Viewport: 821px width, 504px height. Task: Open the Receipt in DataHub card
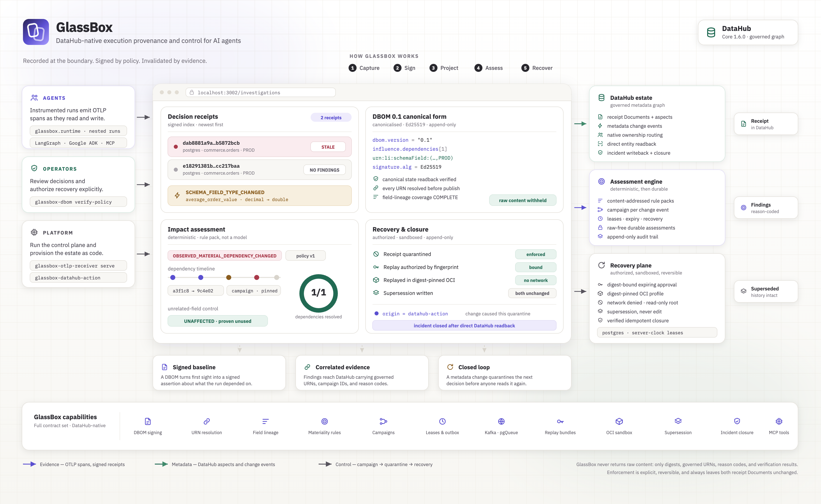766,124
